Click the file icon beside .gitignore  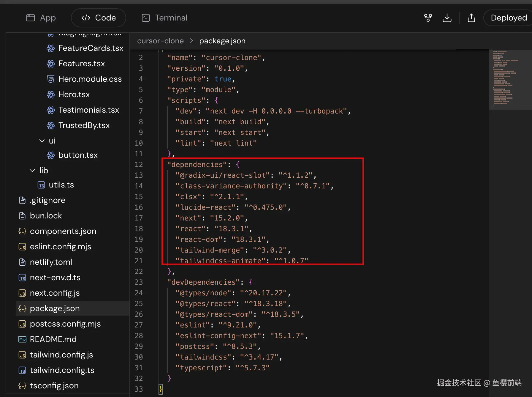(x=22, y=200)
